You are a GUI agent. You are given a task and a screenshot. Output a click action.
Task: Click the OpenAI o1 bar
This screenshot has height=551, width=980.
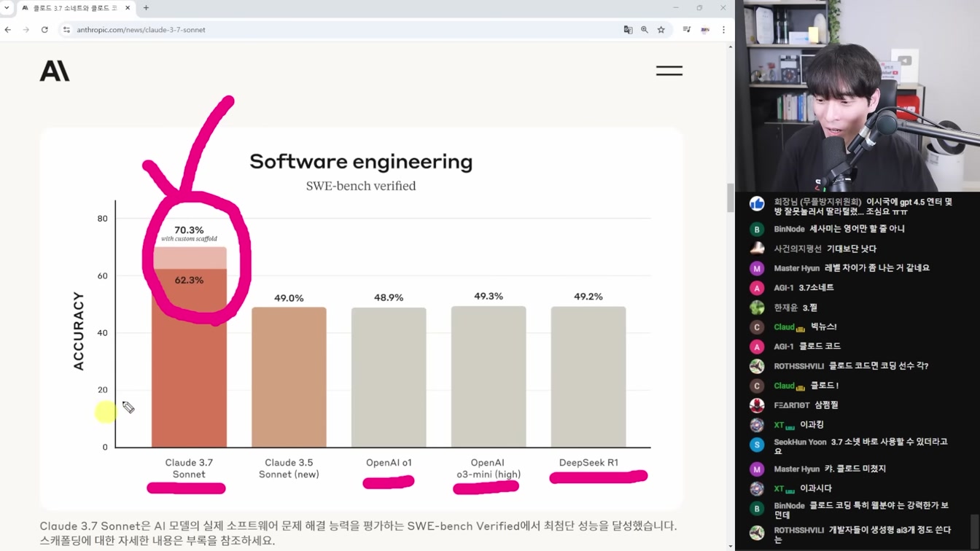[x=389, y=377]
